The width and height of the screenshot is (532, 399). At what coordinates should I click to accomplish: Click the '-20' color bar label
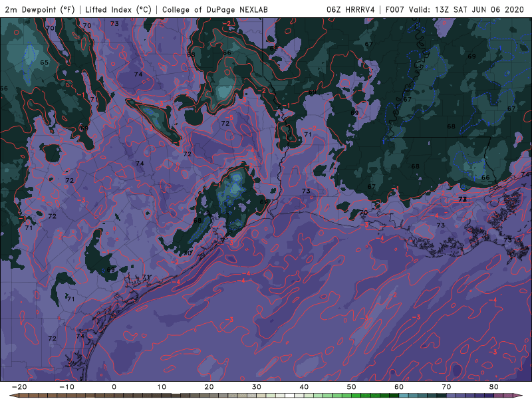click(19, 387)
